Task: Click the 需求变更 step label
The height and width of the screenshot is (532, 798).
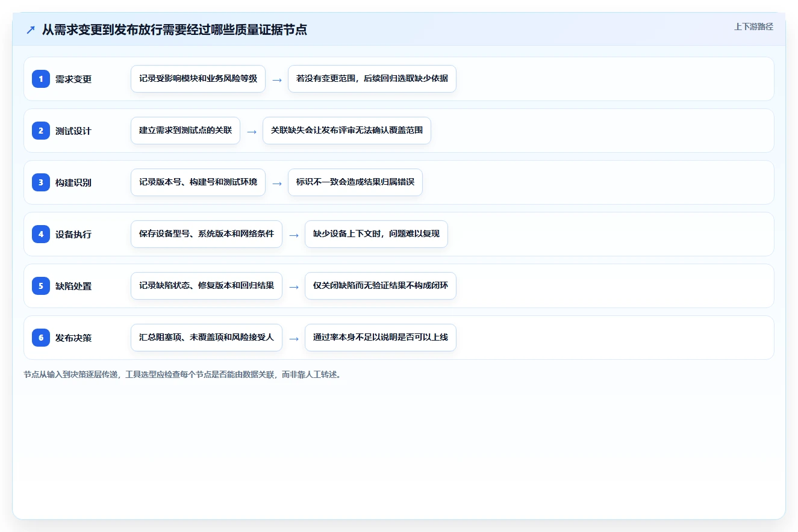Action: 73,79
